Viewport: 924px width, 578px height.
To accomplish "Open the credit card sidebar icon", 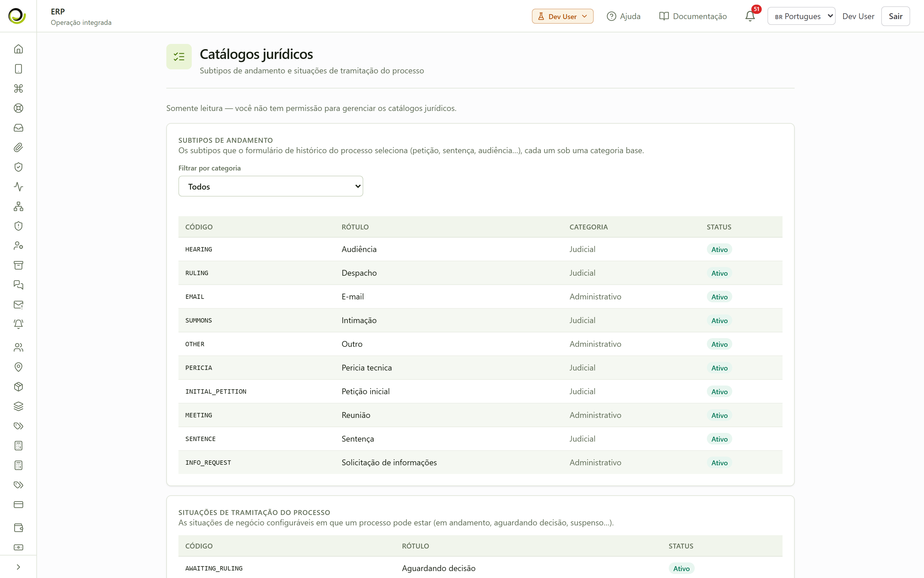I will [x=18, y=505].
